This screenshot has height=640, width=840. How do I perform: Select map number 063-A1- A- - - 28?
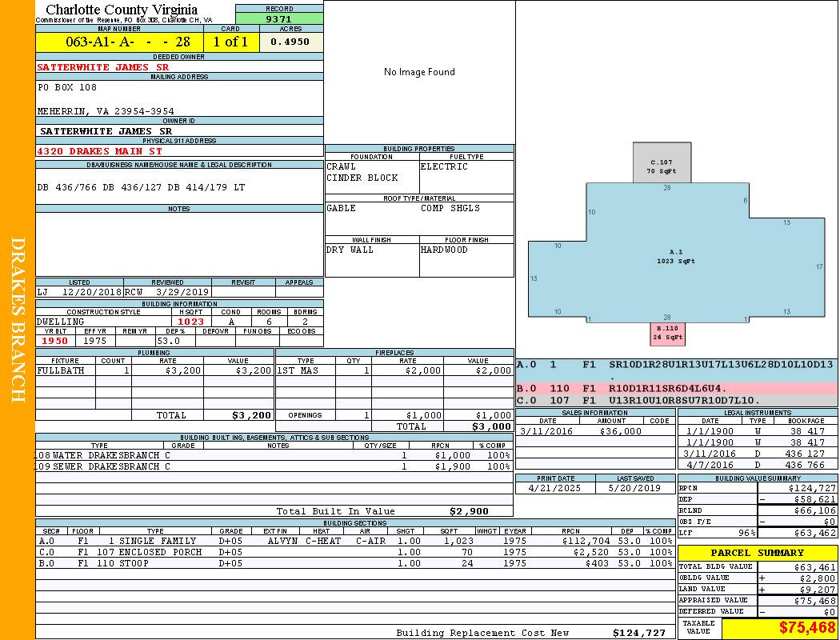pyautogui.click(x=127, y=42)
